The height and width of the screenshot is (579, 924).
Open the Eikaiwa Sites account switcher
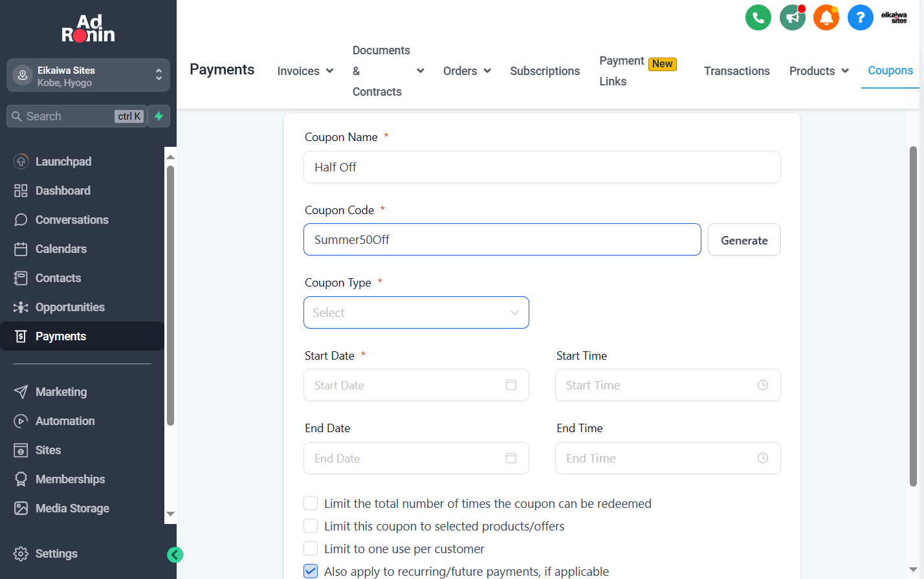point(88,76)
